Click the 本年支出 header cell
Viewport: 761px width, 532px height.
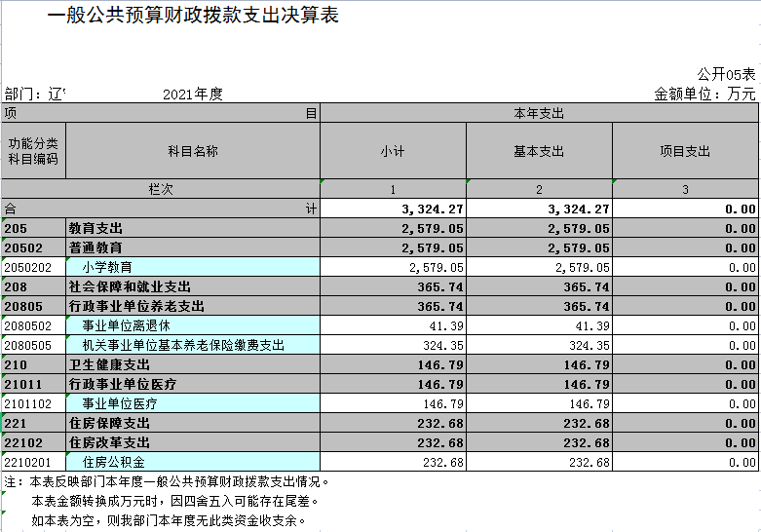[x=539, y=113]
